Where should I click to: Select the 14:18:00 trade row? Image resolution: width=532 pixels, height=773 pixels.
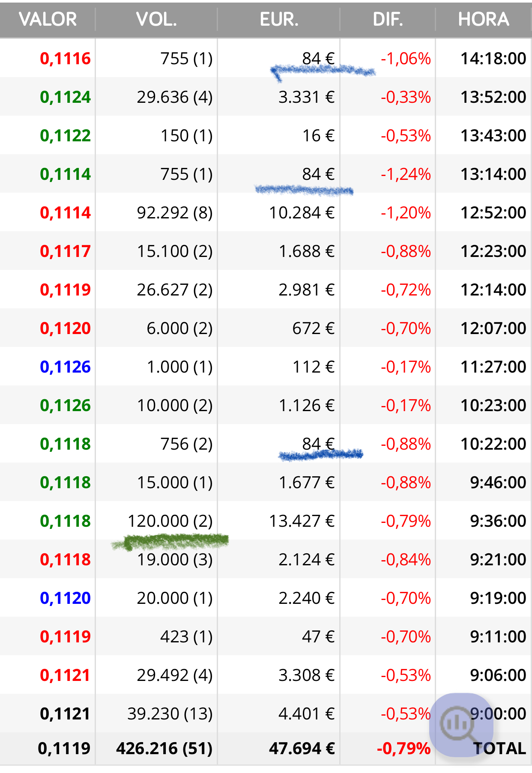pyautogui.click(x=266, y=58)
